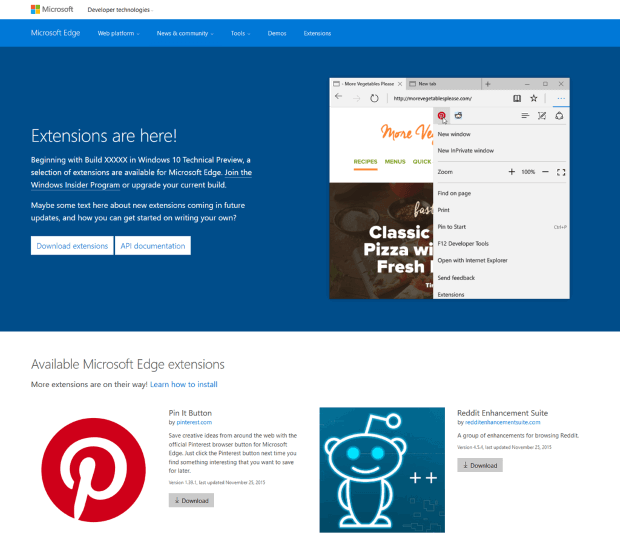The height and width of the screenshot is (539, 620).
Task: Open the Extensions nav item
Action: coord(317,33)
